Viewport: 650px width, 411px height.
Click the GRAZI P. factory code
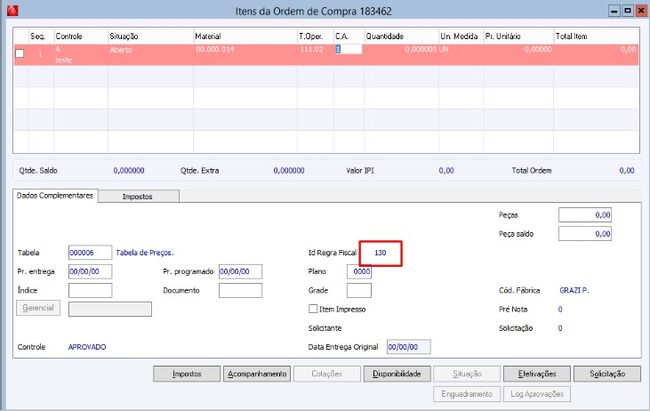[x=574, y=290]
